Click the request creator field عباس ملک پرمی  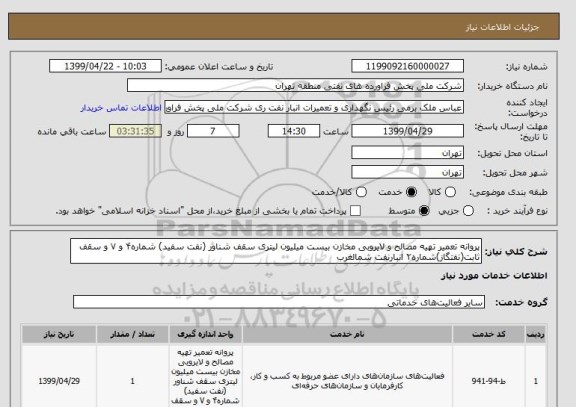click(x=314, y=108)
